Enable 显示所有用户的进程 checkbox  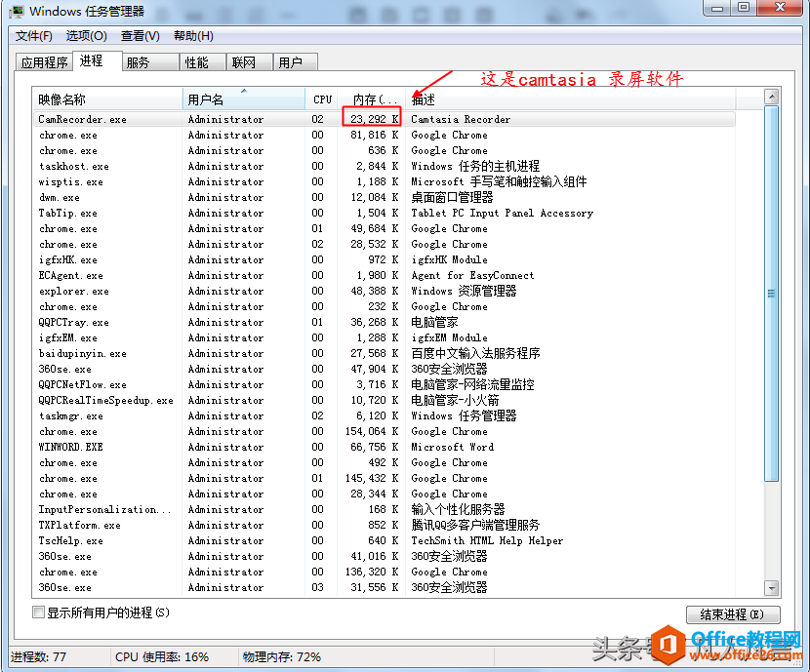(x=38, y=613)
